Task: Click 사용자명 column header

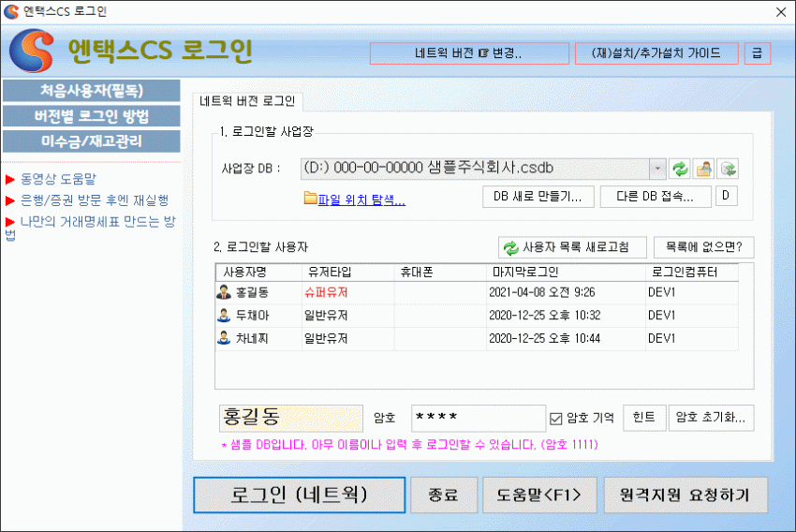Action: (x=258, y=273)
